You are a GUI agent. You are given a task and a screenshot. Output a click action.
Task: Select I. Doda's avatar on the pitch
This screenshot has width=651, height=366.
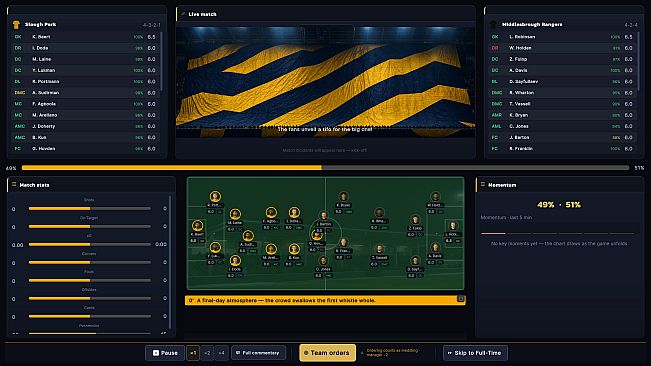click(235, 261)
